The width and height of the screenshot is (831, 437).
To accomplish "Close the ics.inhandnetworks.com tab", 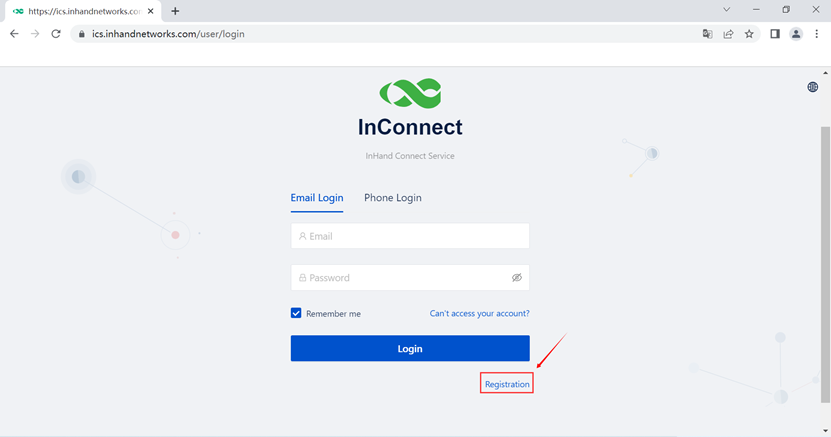I will click(151, 11).
